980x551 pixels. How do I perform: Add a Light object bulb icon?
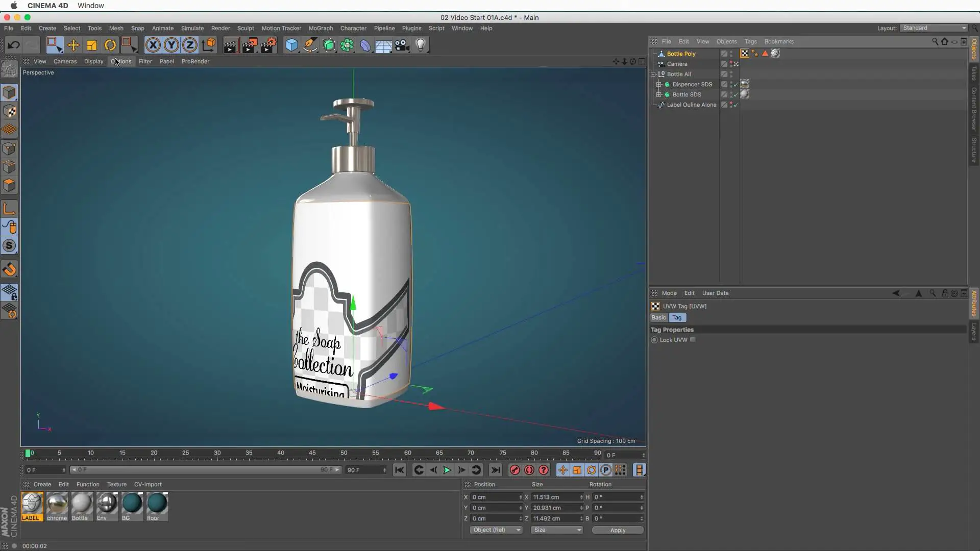[421, 45]
